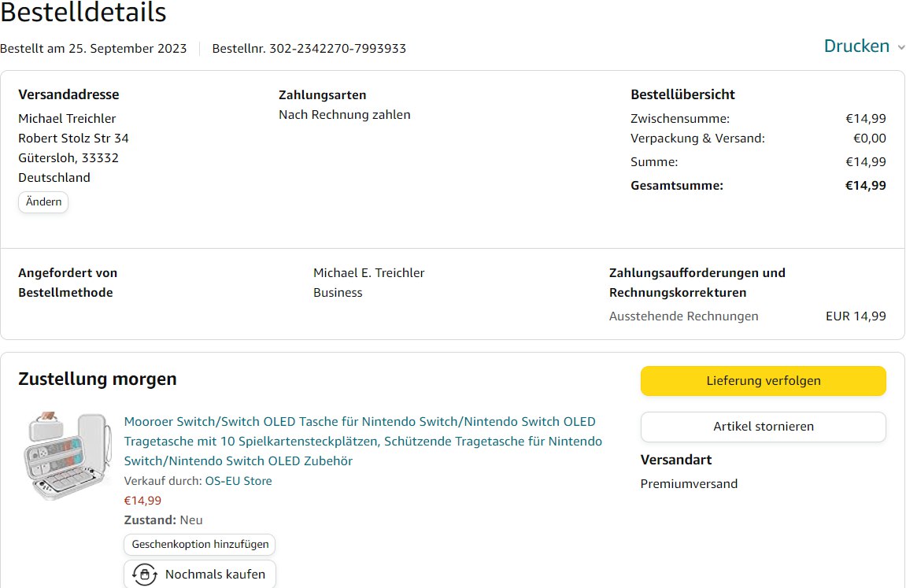Click the order number 302-2342270-7993933
The height and width of the screenshot is (588, 906).
click(x=338, y=49)
